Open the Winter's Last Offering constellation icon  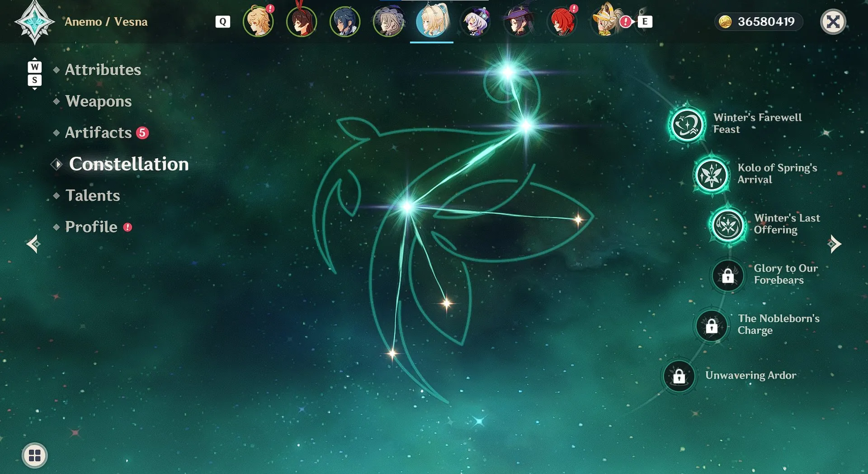coord(728,225)
